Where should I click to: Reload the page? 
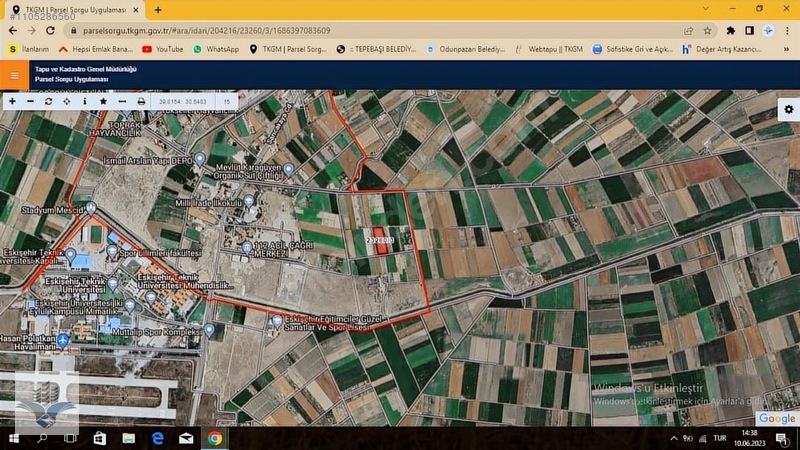(50, 31)
